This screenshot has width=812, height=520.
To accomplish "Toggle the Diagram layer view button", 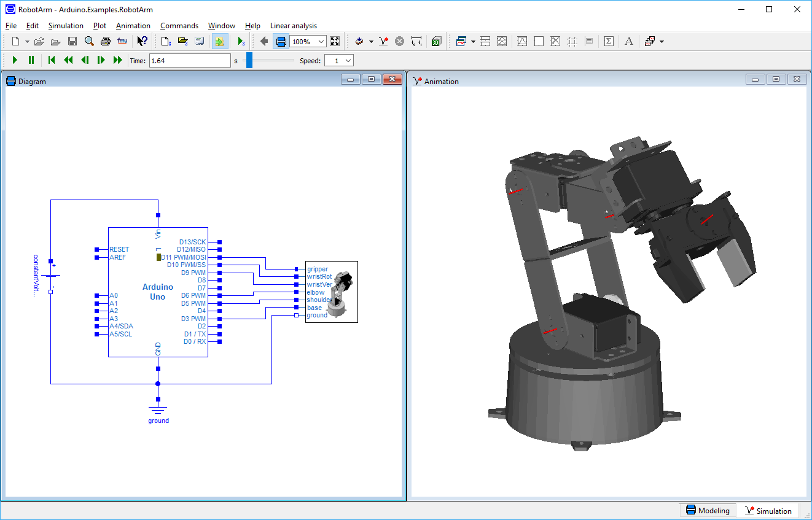I will coord(281,41).
